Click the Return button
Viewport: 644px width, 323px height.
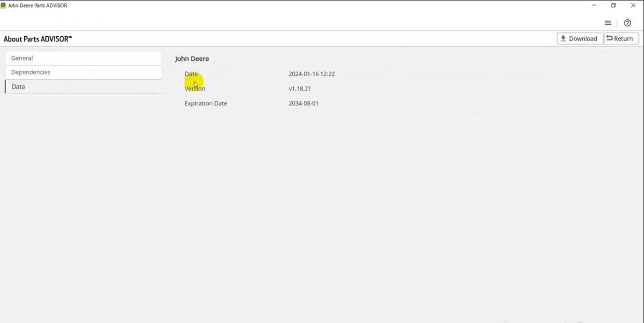click(x=621, y=39)
